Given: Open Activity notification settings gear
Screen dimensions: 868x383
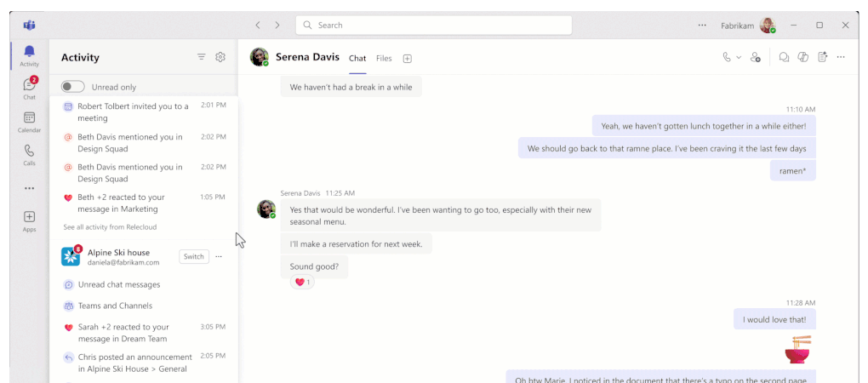Looking at the screenshot, I should (220, 57).
